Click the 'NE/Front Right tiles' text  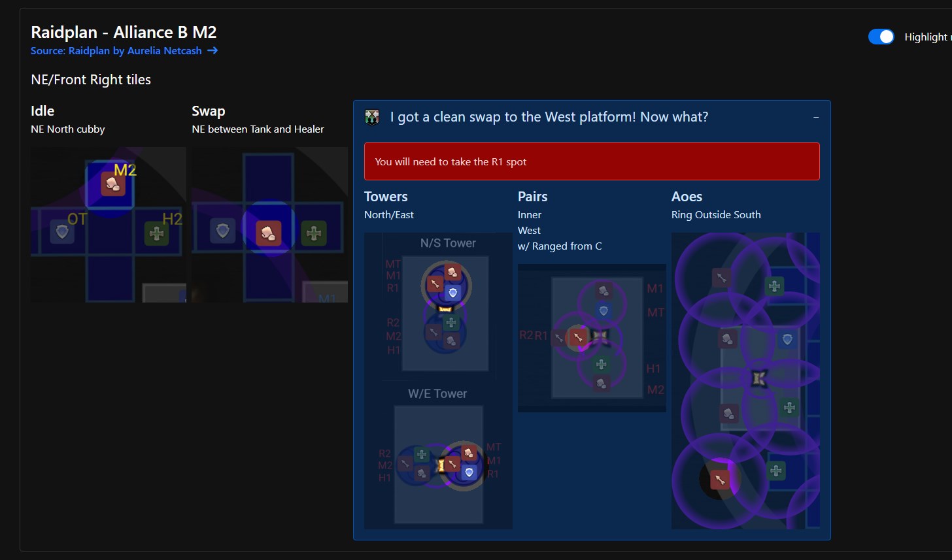click(91, 80)
